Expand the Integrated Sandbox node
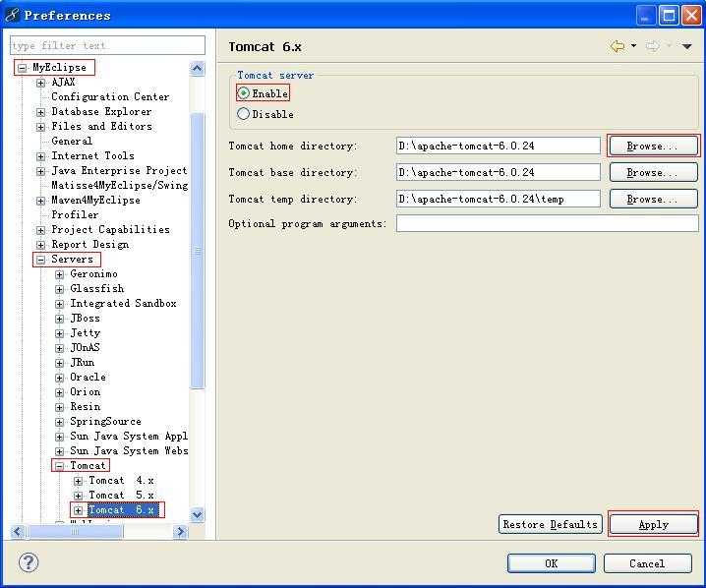The width and height of the screenshot is (706, 588). pyautogui.click(x=59, y=305)
